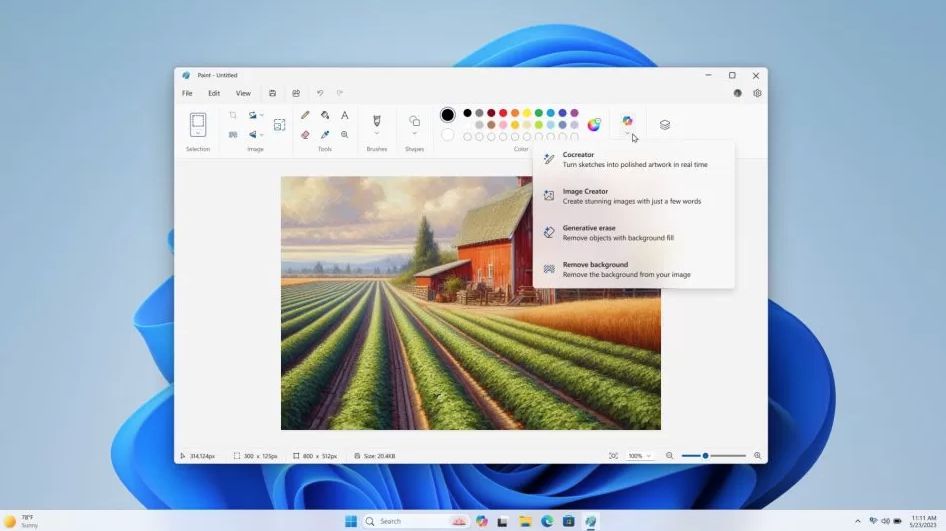The image size is (946, 531).
Task: Open the Edit colors rainbow wheel
Action: [x=594, y=124]
